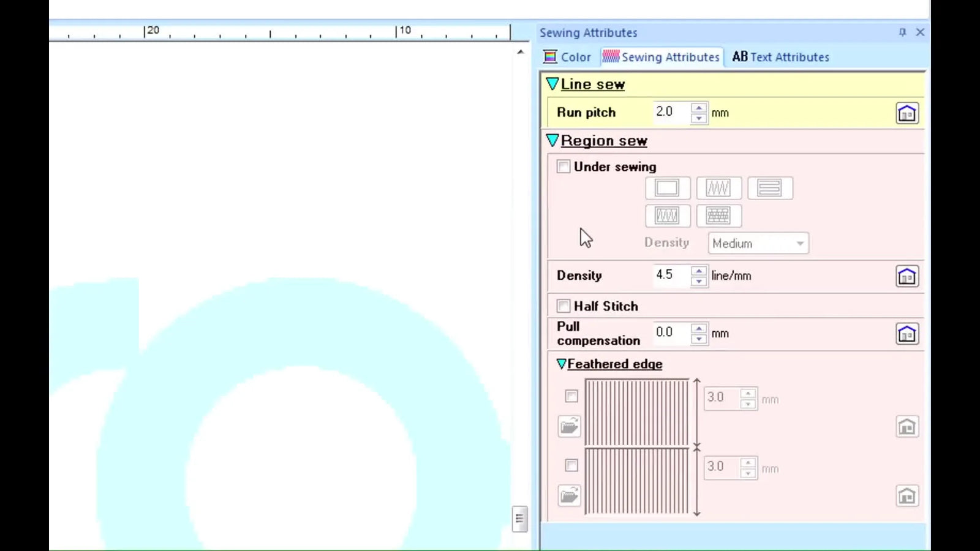The width and height of the screenshot is (980, 551).
Task: Select the outline rectangle under sewing pattern
Action: 667,188
